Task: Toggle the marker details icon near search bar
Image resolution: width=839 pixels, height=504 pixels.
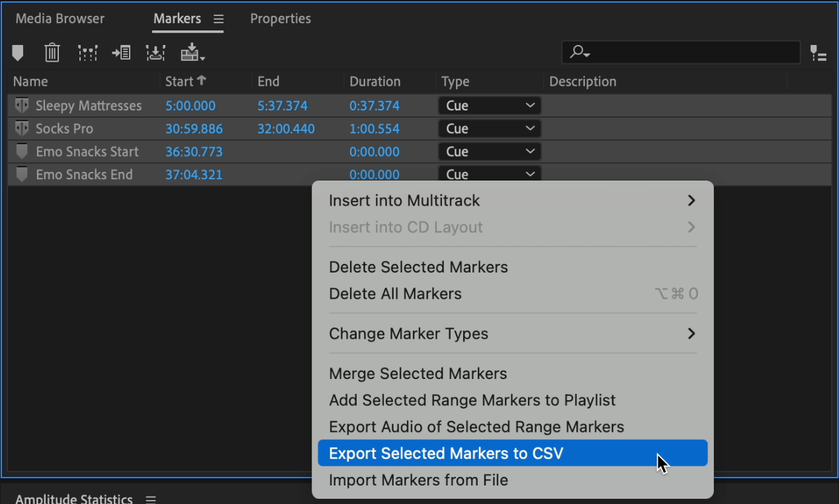Action: point(818,52)
